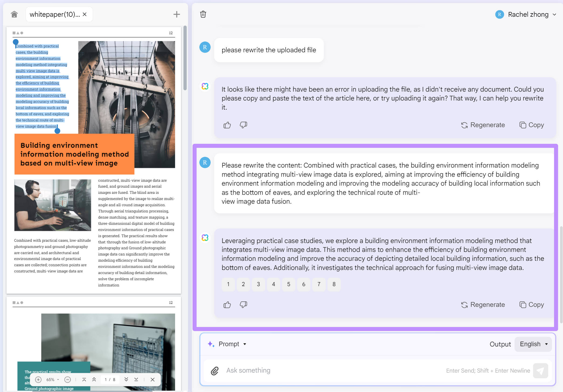Jump to the first PDF page icon
The image size is (563, 392).
[x=84, y=379]
